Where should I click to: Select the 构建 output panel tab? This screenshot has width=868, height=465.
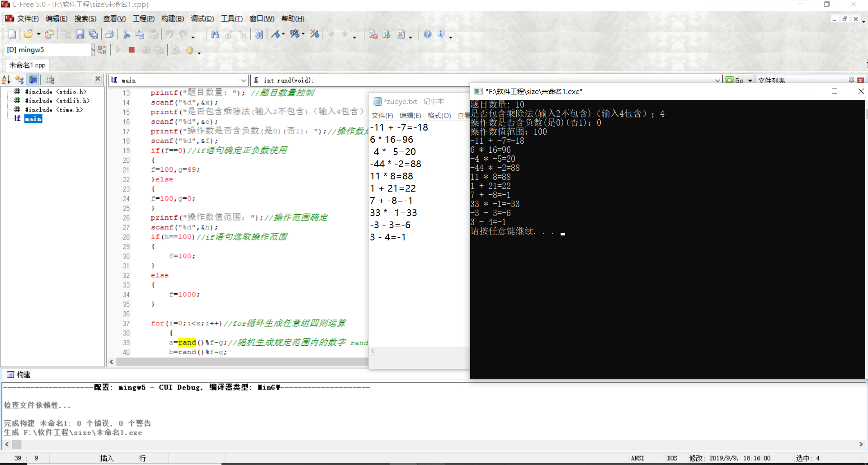19,375
